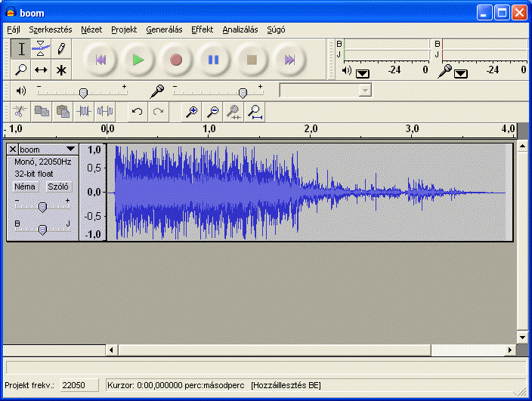
Task: Click the input level meter bars
Action: pos(484,50)
